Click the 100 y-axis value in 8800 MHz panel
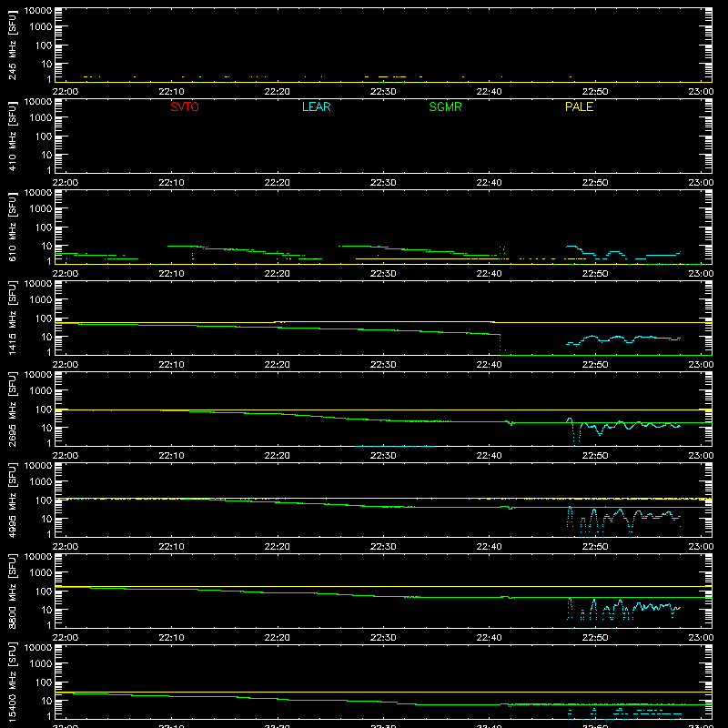 [44, 591]
